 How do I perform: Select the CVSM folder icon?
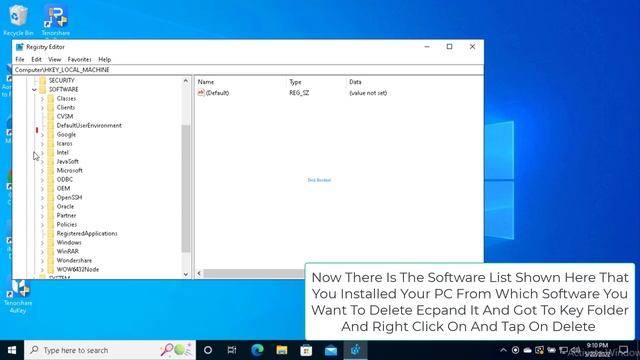click(51, 116)
